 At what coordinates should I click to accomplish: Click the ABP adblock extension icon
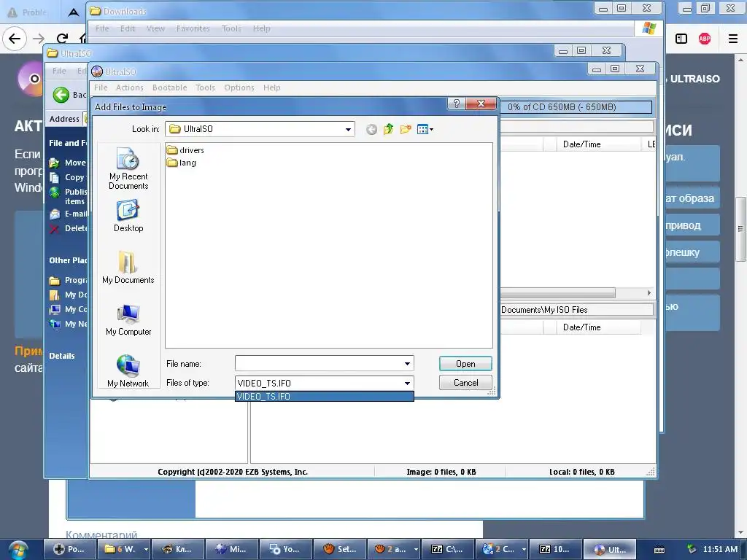[x=705, y=39]
